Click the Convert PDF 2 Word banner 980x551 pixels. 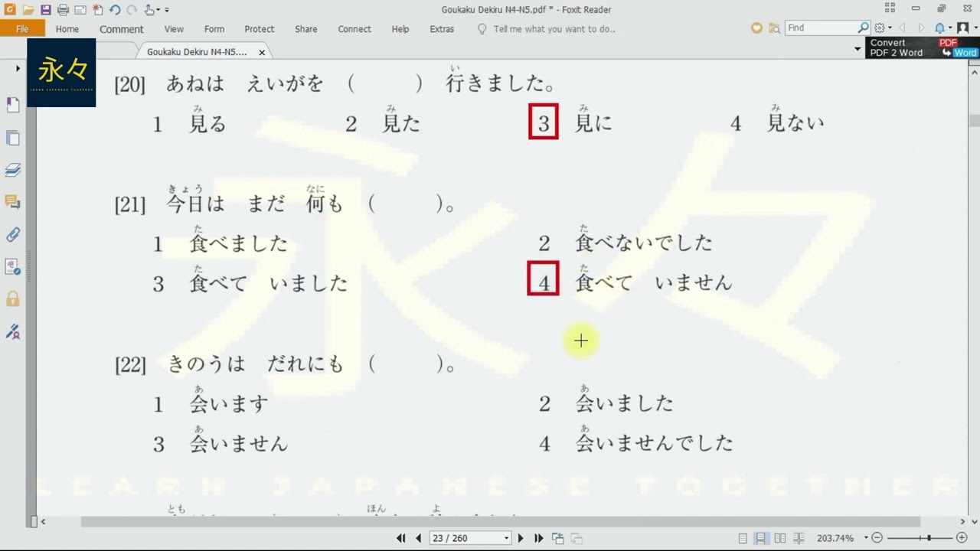point(923,48)
